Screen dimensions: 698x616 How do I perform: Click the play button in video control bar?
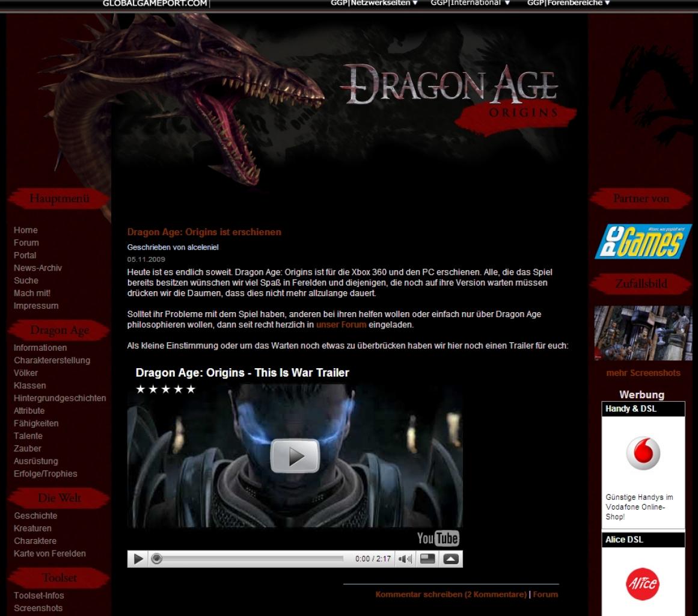point(138,558)
